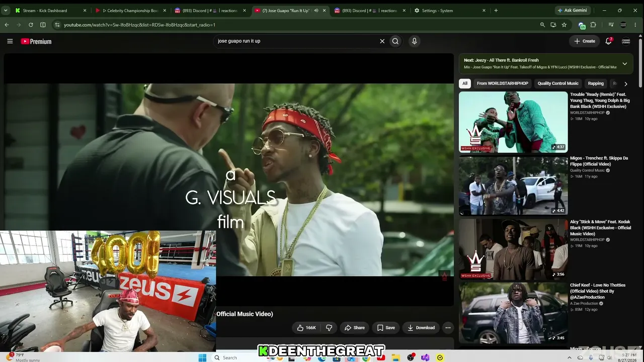The image size is (644, 362).
Task: Submit search with the magnifying glass button
Action: (x=395, y=41)
